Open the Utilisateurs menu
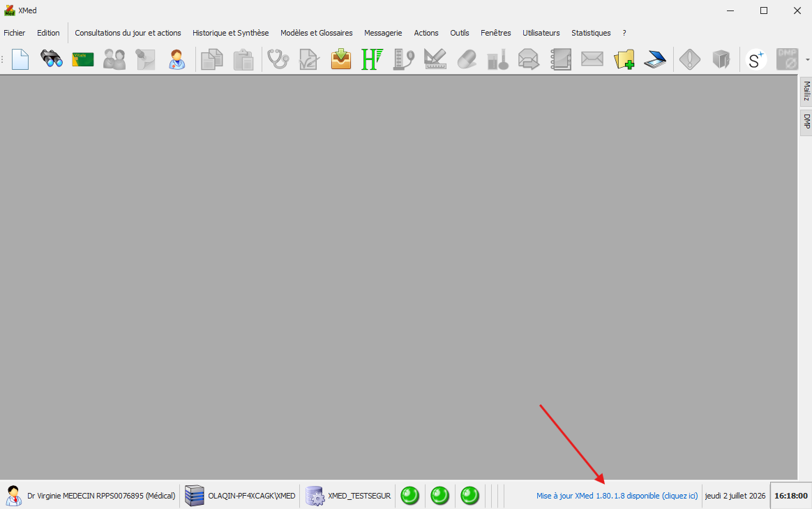Viewport: 812px width, 509px height. click(541, 33)
